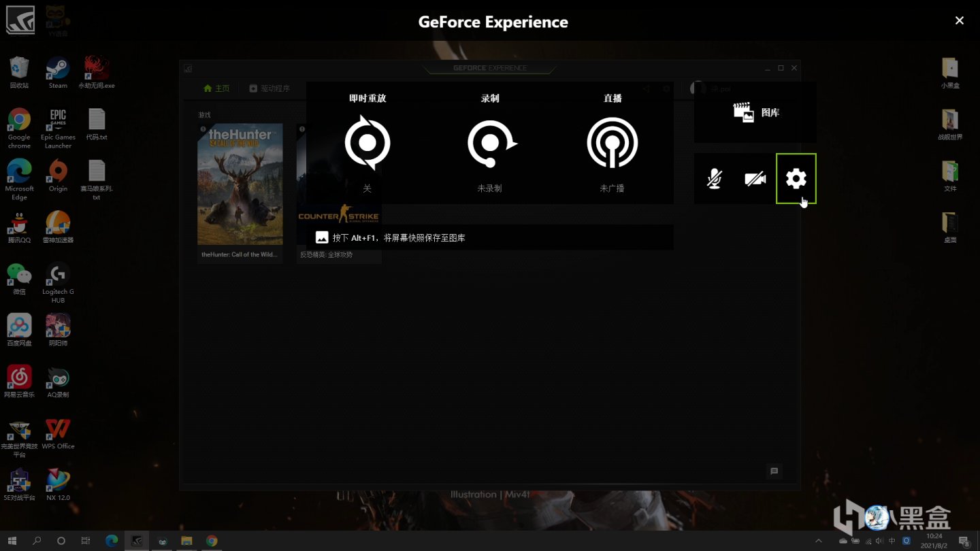Select the 文件 folder on desktop
The width and height of the screenshot is (980, 551).
[x=950, y=176]
